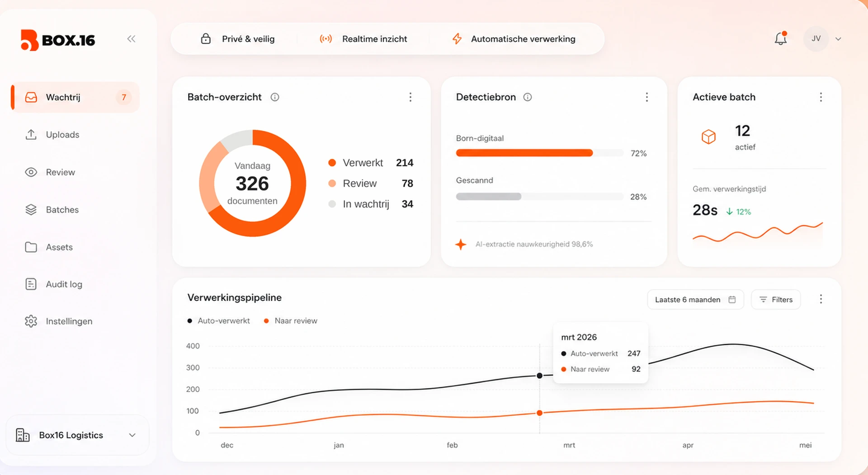868x475 pixels.
Task: Open notifications bell icon
Action: pos(781,38)
